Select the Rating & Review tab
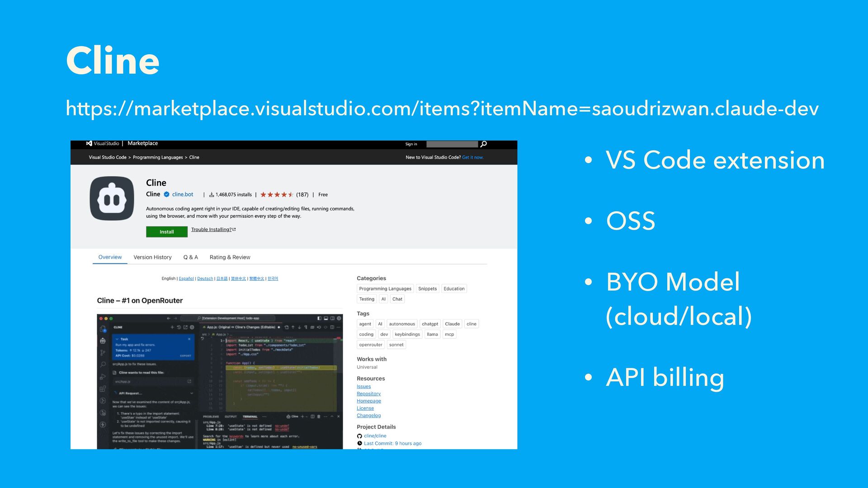 click(230, 257)
